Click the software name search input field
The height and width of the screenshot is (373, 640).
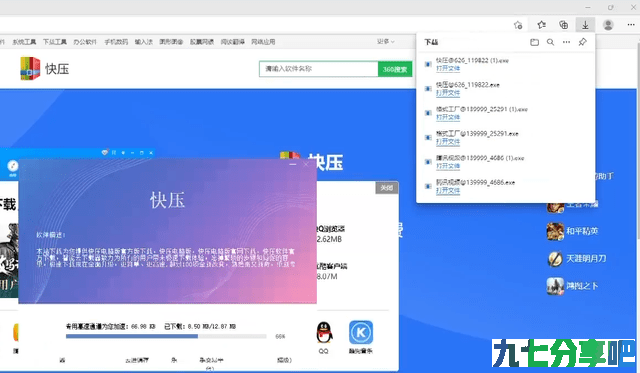pyautogui.click(x=318, y=69)
